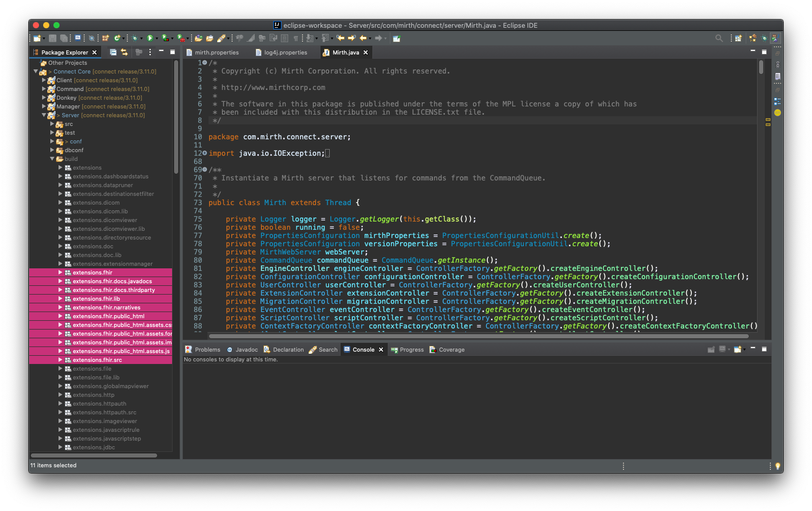
Task: Click the New file wizard icon
Action: (36, 38)
